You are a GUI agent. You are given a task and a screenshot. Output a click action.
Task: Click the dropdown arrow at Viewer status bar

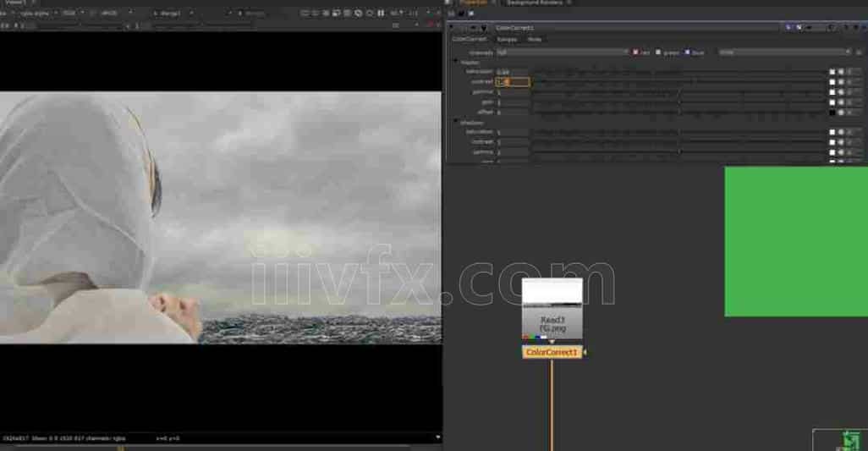tap(438, 437)
